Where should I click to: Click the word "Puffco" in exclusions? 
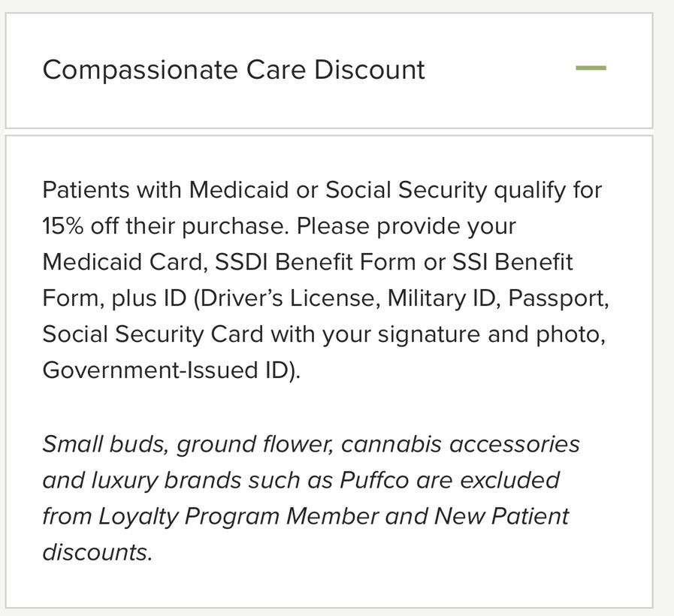tap(374, 480)
